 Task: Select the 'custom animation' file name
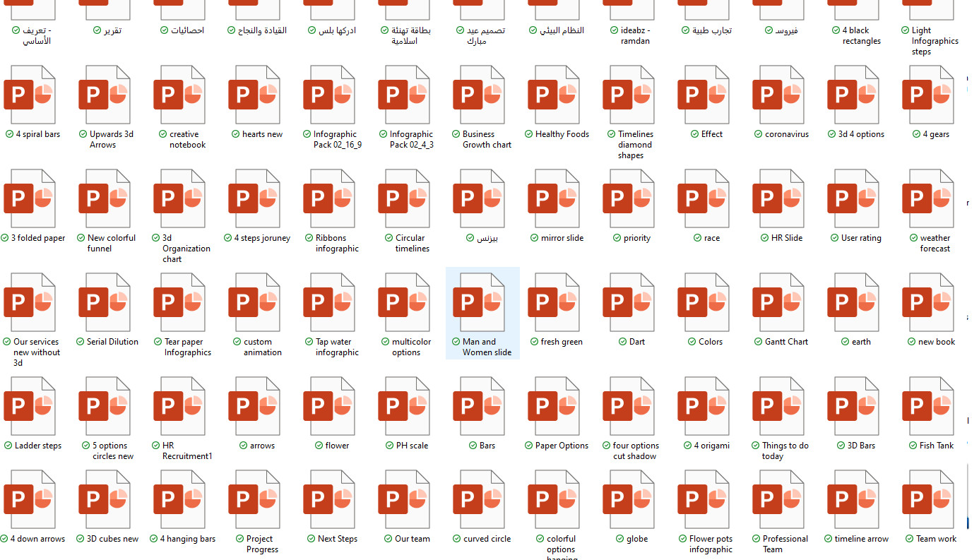[x=263, y=347]
